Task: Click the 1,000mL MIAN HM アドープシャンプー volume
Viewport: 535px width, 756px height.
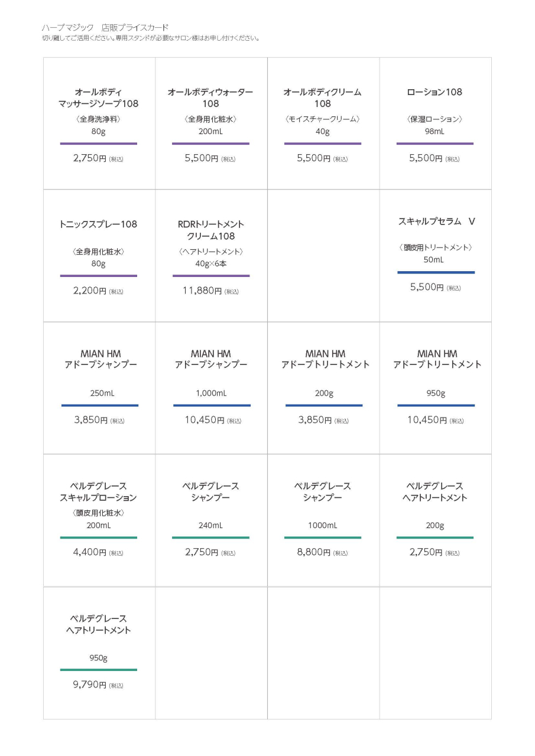Action: tap(211, 393)
